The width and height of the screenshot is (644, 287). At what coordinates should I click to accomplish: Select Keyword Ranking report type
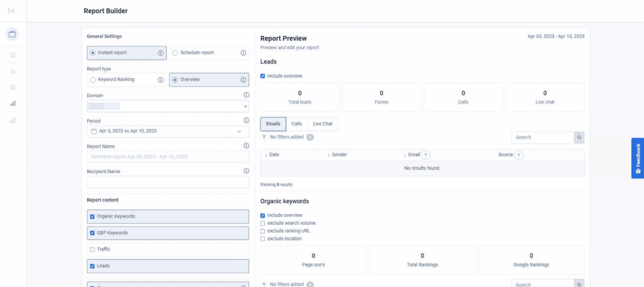[93, 80]
